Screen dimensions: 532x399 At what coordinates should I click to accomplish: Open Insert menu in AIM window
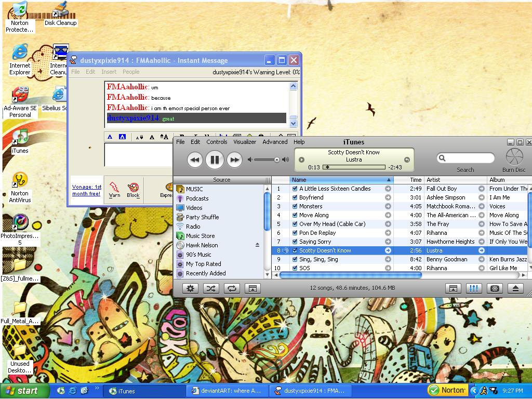[x=109, y=72]
